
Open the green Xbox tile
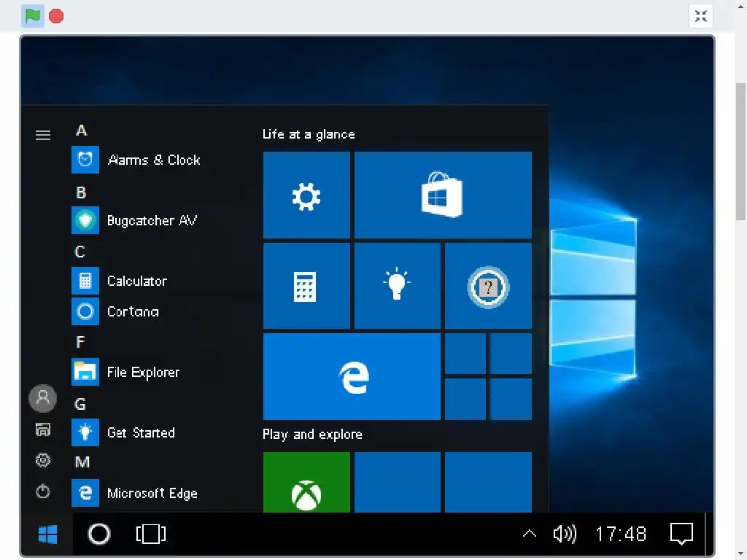pyautogui.click(x=306, y=483)
